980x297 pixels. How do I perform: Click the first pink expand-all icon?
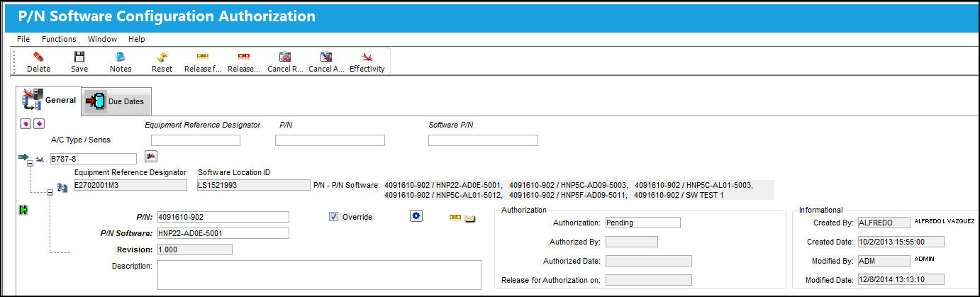tap(26, 124)
